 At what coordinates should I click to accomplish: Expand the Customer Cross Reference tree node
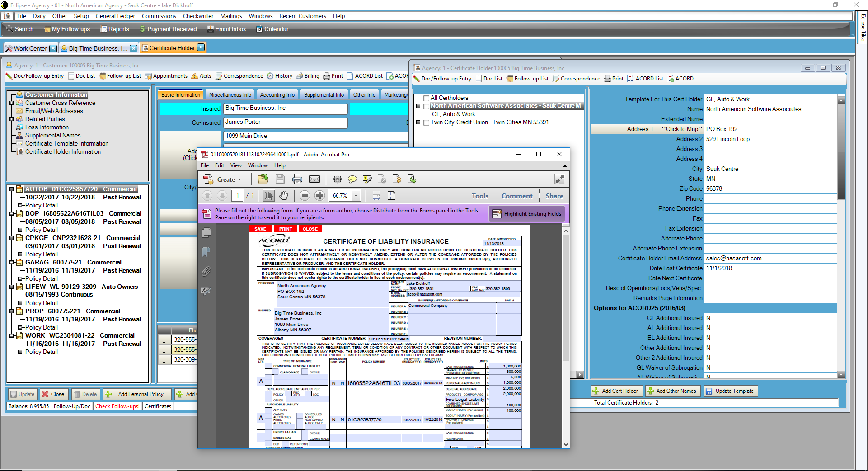[x=12, y=103]
